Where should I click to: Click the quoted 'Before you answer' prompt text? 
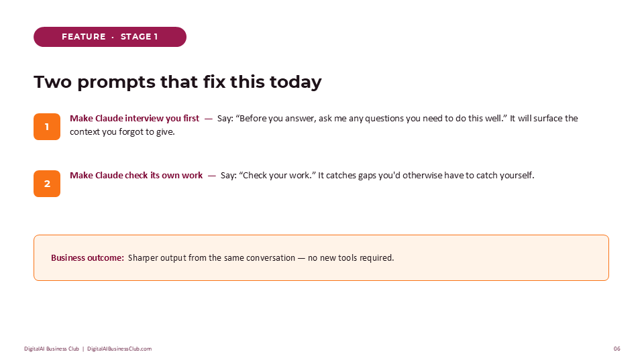pos(371,118)
